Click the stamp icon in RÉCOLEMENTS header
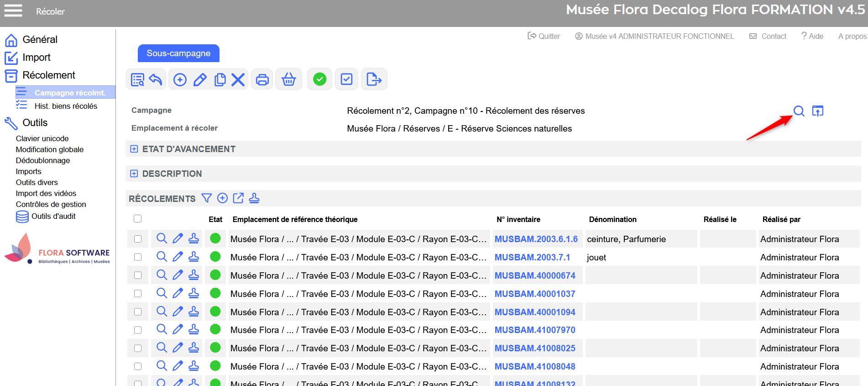The image size is (868, 386). [x=254, y=198]
